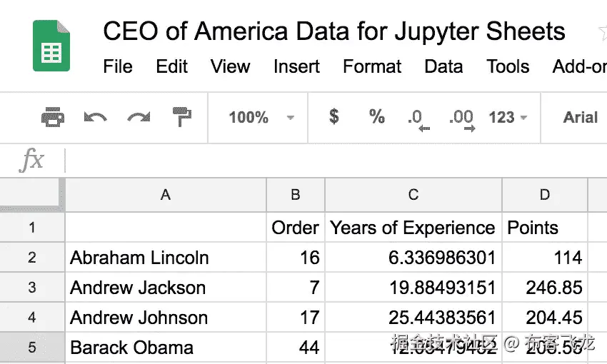Open the File menu
The height and width of the screenshot is (364, 607).
coord(118,67)
